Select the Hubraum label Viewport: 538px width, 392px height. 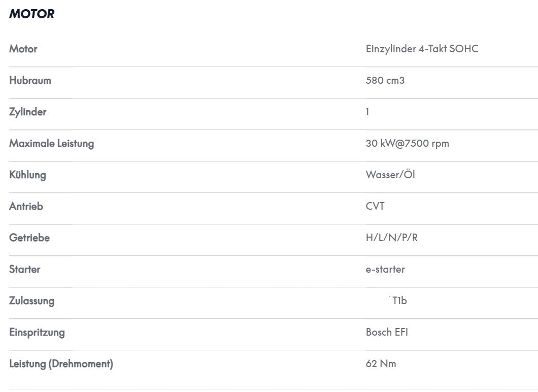point(30,80)
